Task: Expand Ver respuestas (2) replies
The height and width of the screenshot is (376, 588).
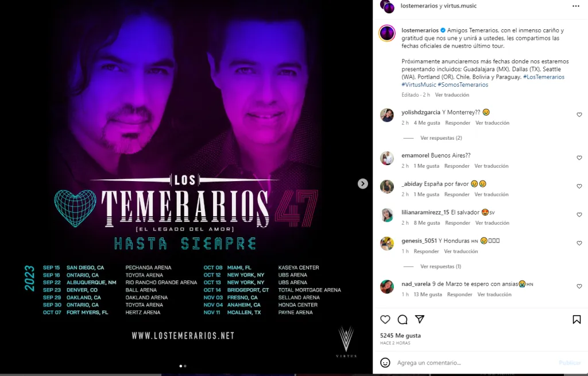Action: coord(441,138)
